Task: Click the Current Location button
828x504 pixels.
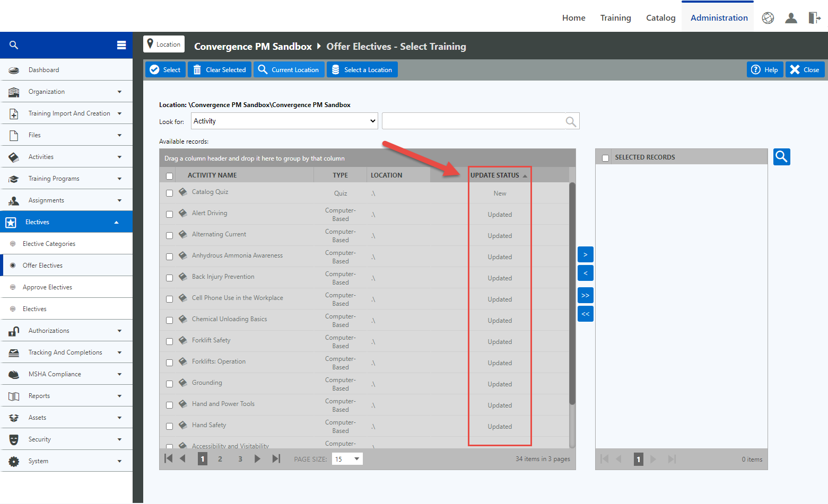Action: [289, 69]
